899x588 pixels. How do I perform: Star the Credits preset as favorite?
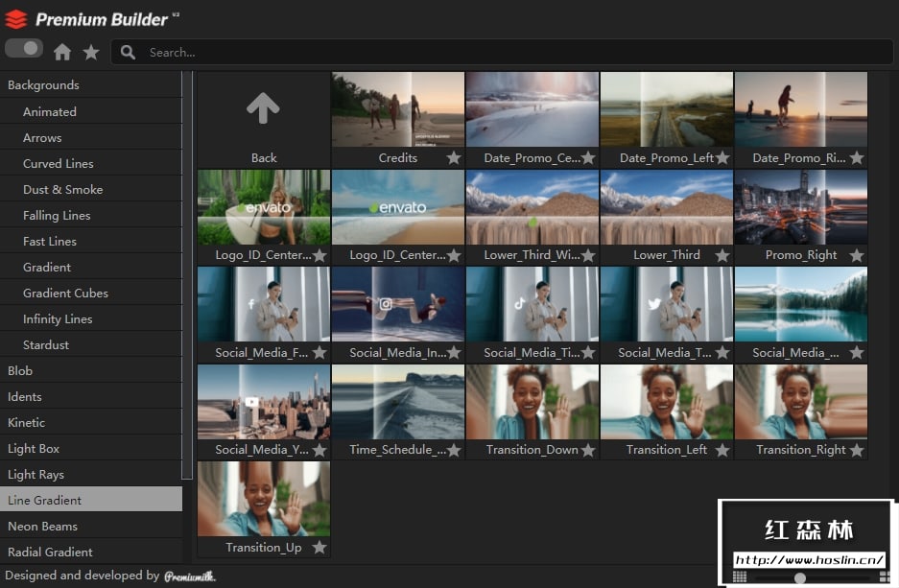(x=454, y=158)
